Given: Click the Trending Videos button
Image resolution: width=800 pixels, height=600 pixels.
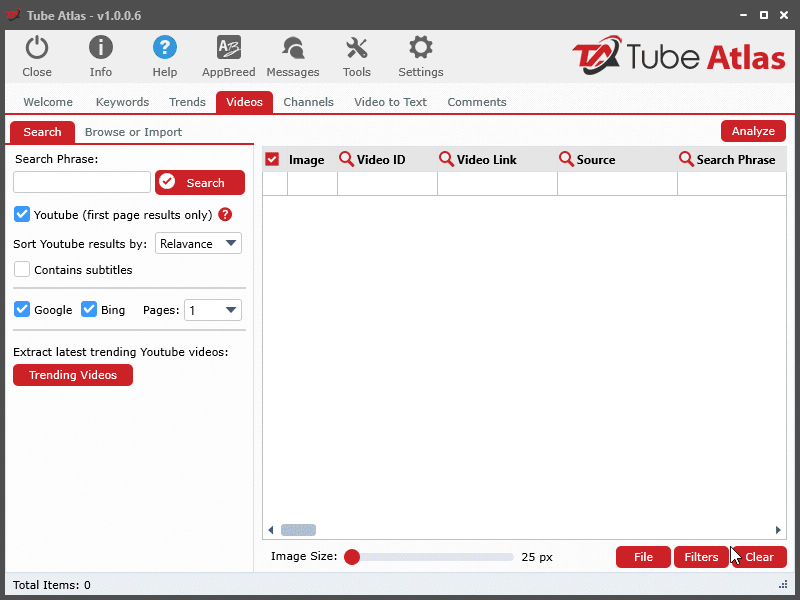Looking at the screenshot, I should (x=73, y=375).
